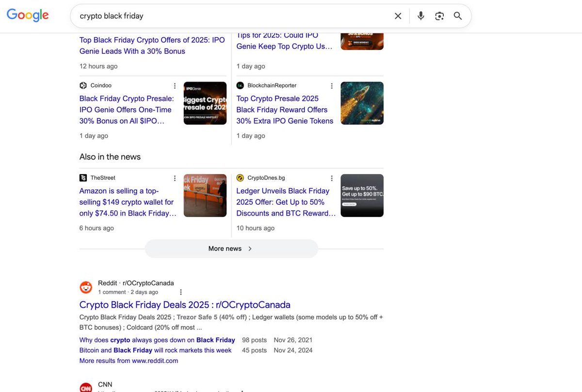Click the 45 posts count
The width and height of the screenshot is (582, 392).
tap(255, 350)
